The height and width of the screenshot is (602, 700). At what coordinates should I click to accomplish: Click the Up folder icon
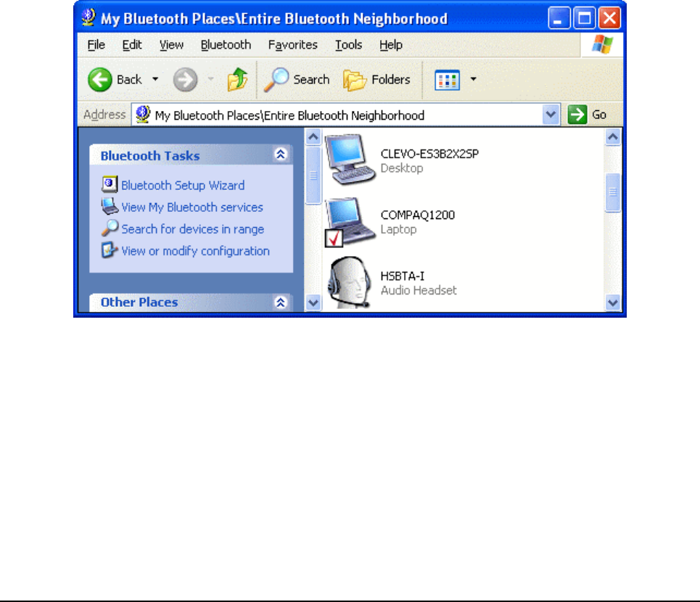click(x=237, y=80)
